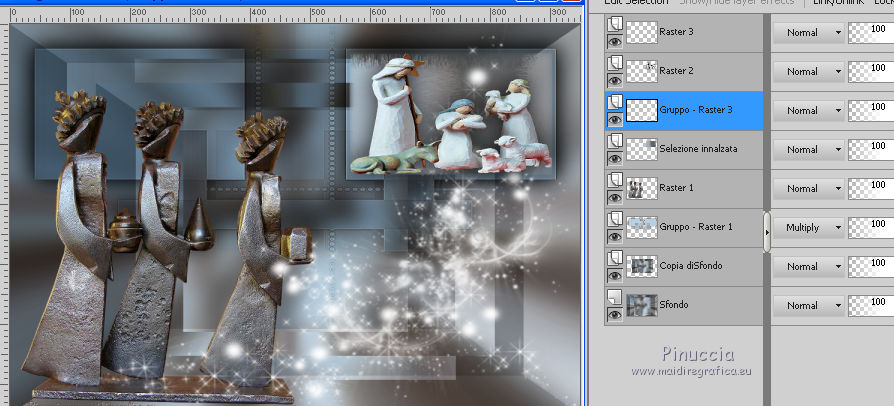Open the Multiply blend mode dropdown
The image size is (894, 406).
[x=808, y=228]
